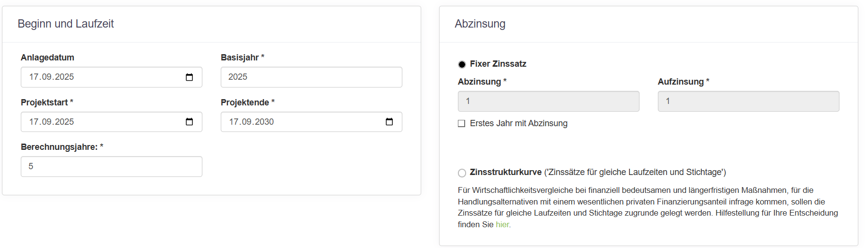The height and width of the screenshot is (248, 868).
Task: Select the day segment of Projektende
Action: coord(234,122)
